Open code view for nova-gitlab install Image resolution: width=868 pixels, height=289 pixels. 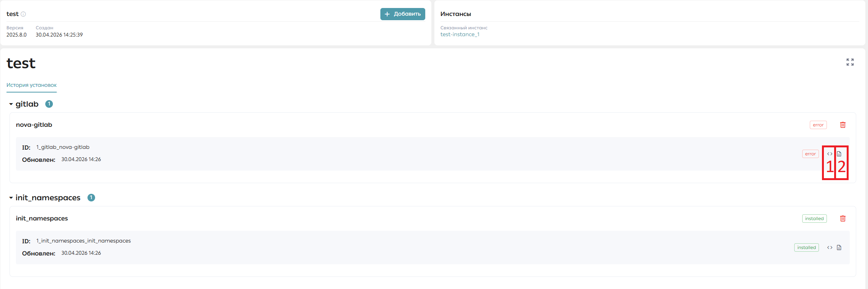point(830,154)
